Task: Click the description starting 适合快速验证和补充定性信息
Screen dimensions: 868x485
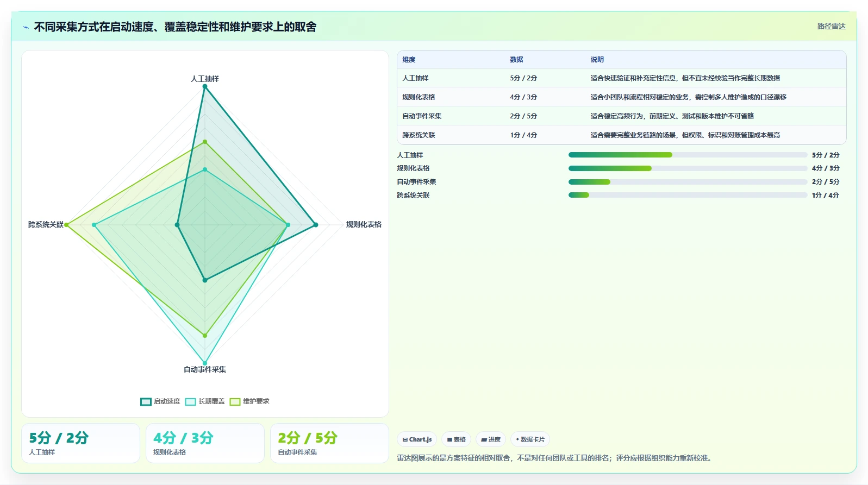Action: pyautogui.click(x=685, y=78)
